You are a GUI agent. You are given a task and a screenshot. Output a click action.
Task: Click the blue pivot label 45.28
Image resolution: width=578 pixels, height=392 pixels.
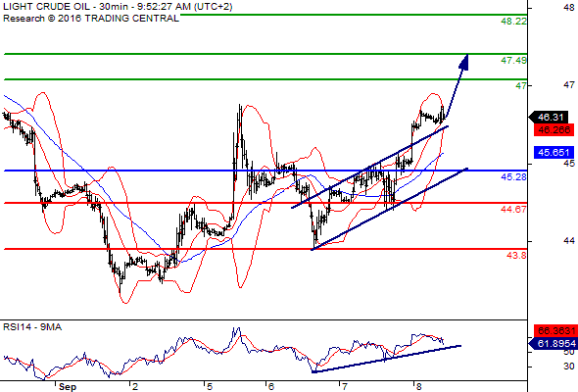click(x=513, y=177)
